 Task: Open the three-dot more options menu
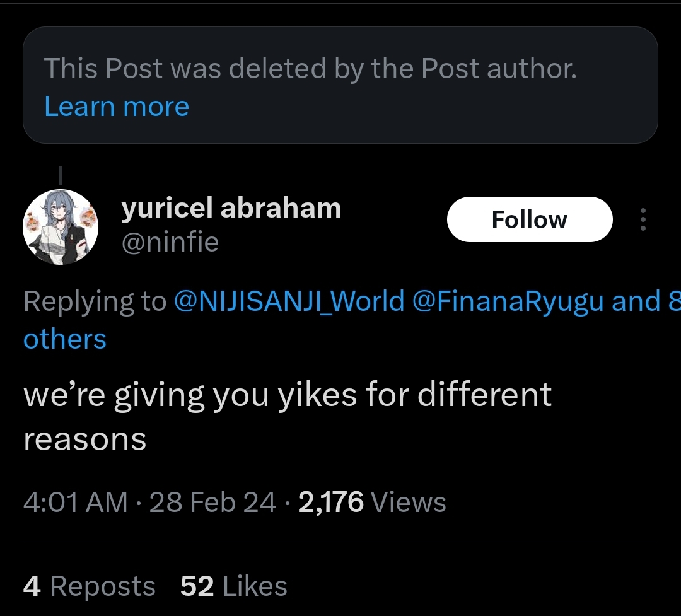point(643,219)
